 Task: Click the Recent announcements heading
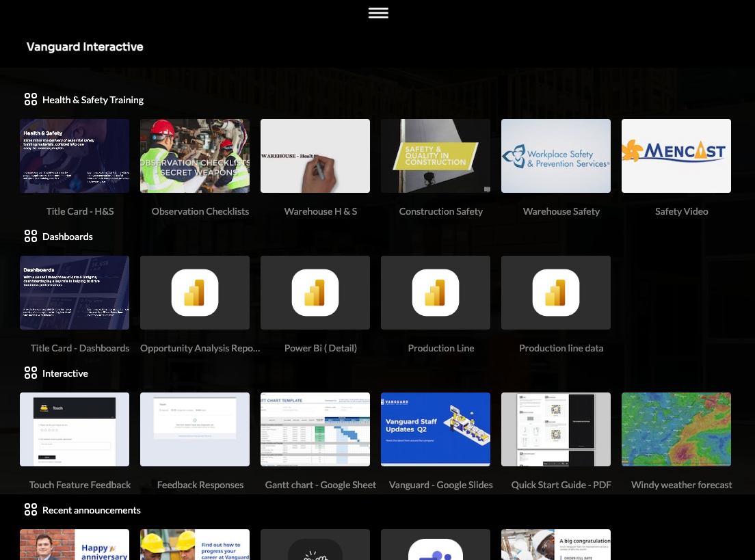pos(92,510)
